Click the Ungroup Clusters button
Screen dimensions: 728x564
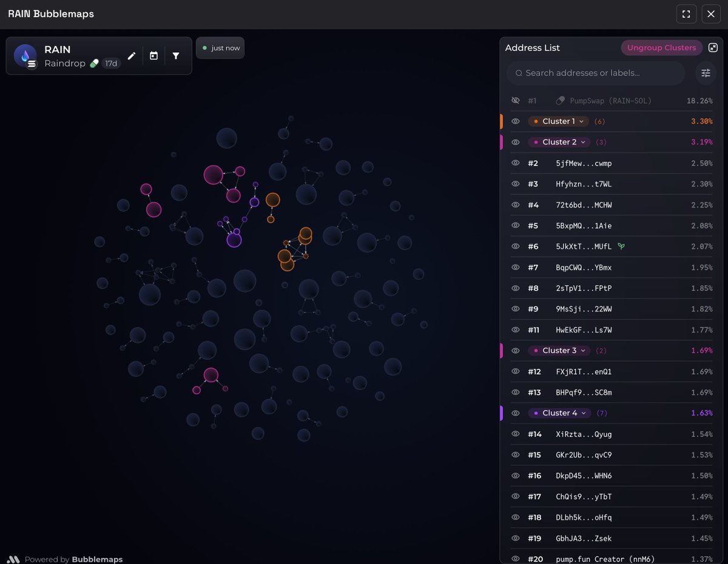coord(661,47)
